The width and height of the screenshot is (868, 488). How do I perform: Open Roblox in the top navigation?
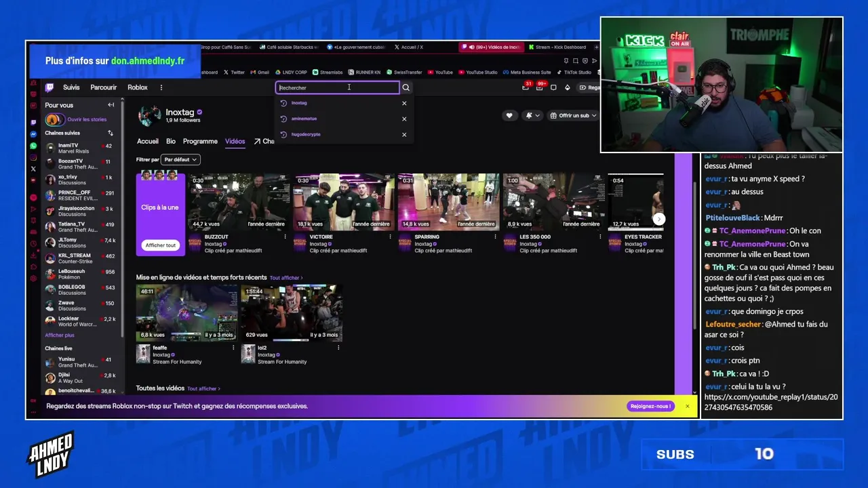[x=138, y=87]
